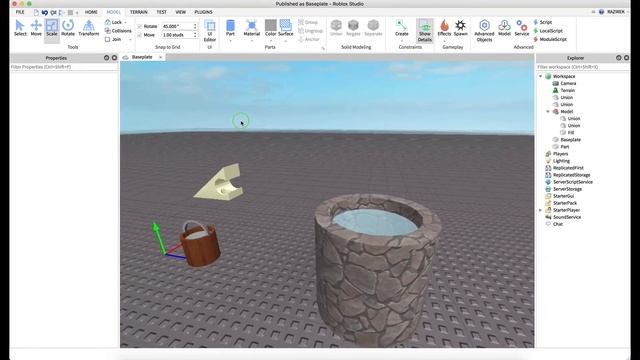
Task: Click the Lock tool icon
Action: coord(108,22)
